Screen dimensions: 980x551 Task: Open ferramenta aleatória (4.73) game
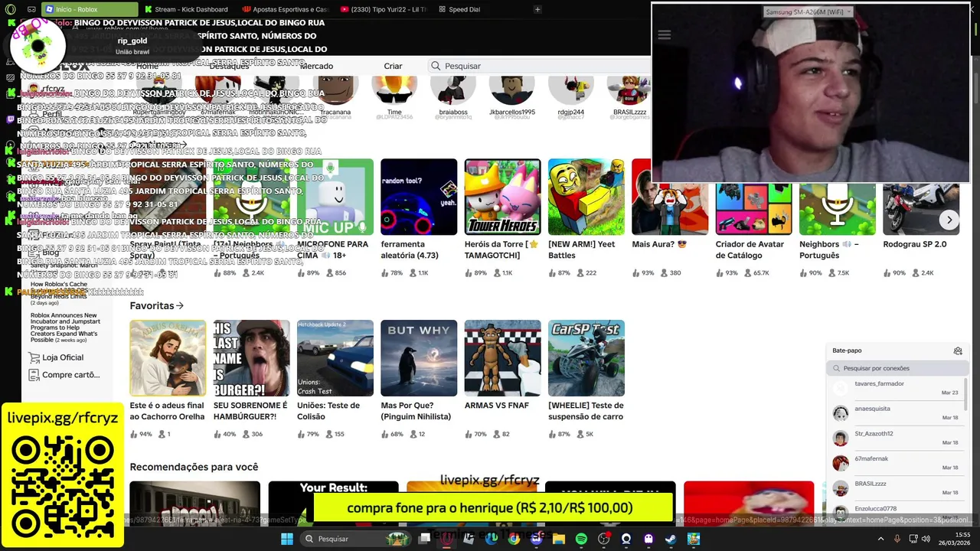coord(419,197)
